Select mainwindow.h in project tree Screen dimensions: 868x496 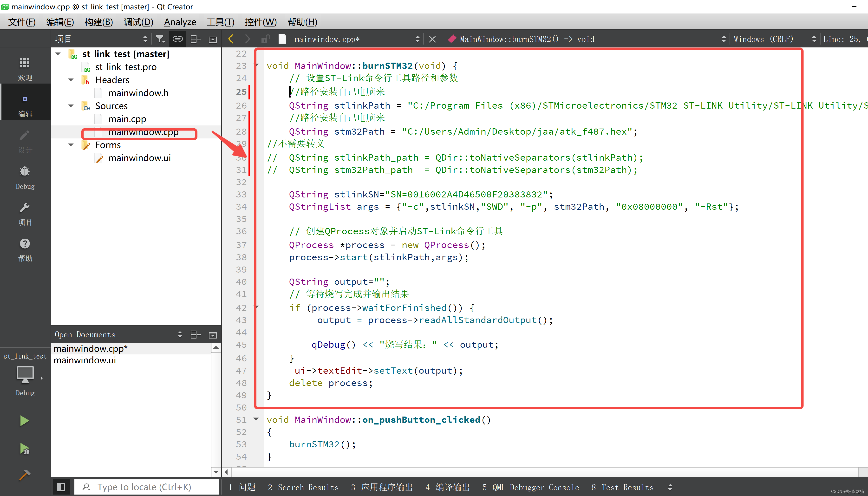138,93
